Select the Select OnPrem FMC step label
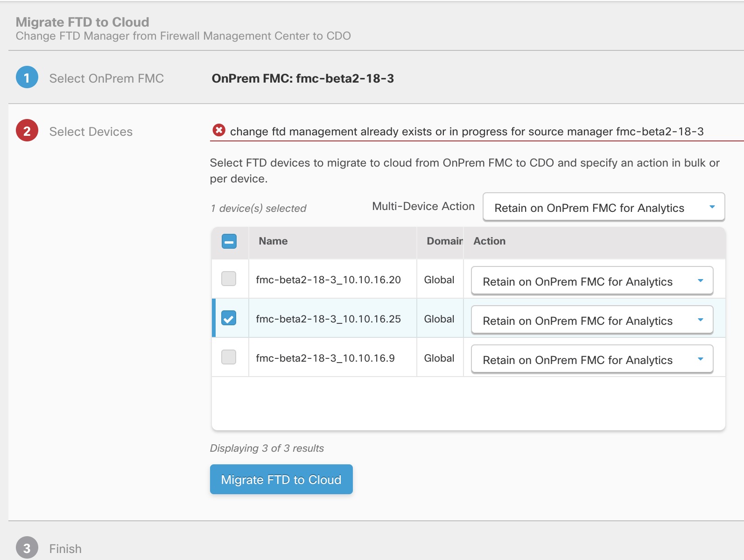 (106, 78)
